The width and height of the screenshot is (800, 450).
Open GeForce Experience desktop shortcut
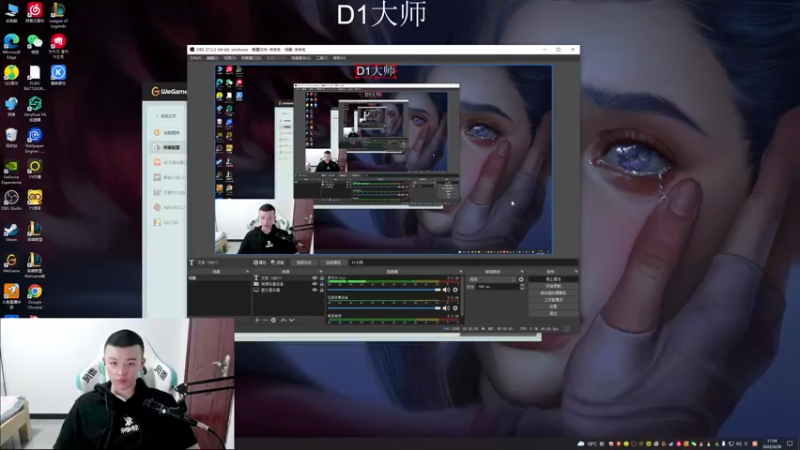tap(11, 172)
